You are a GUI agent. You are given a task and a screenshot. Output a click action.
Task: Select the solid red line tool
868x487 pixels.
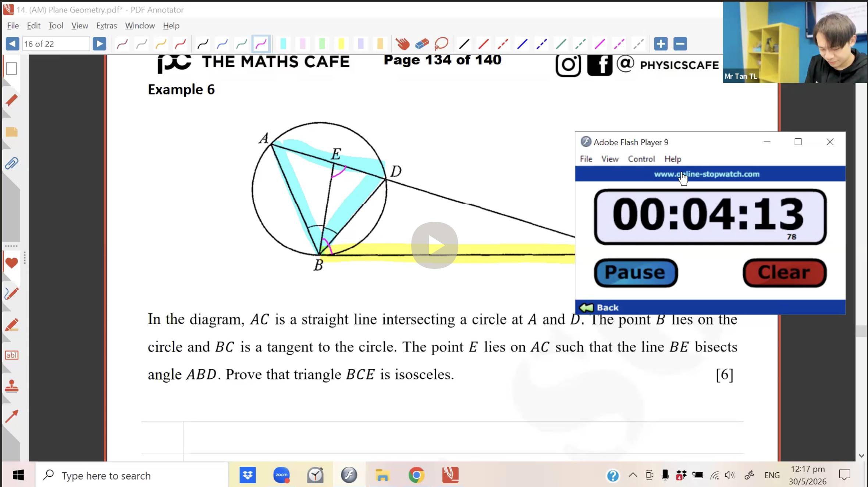483,44
